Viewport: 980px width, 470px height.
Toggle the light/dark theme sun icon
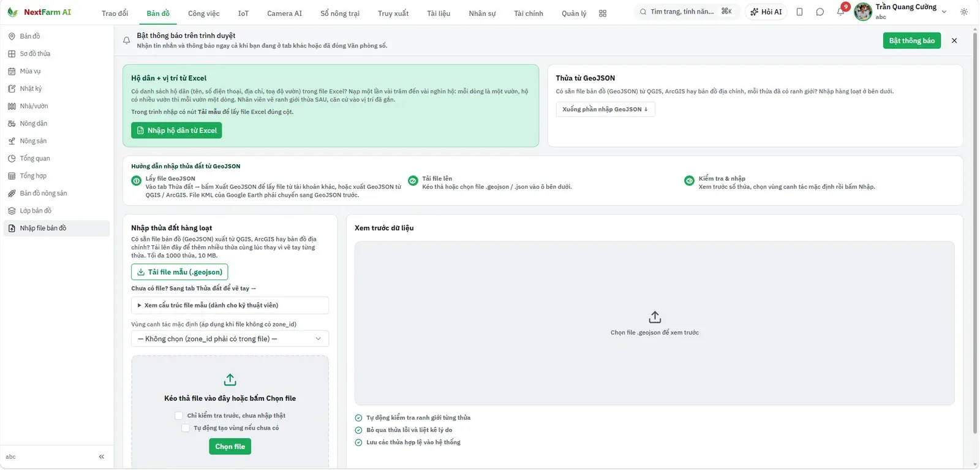click(964, 12)
